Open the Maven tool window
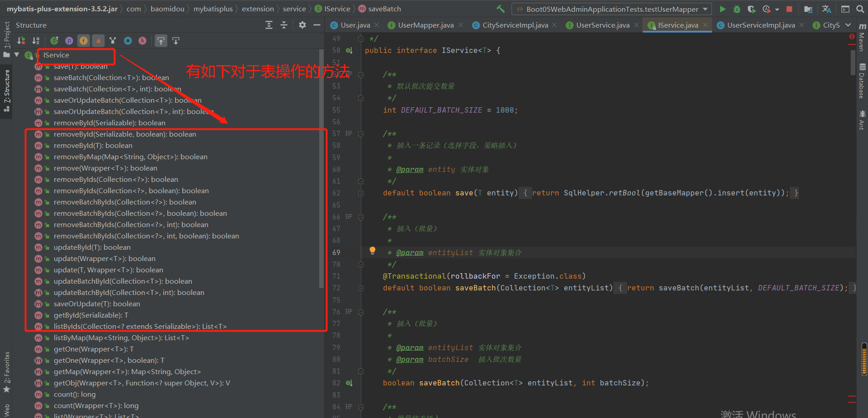This screenshot has height=418, width=868. click(x=862, y=37)
